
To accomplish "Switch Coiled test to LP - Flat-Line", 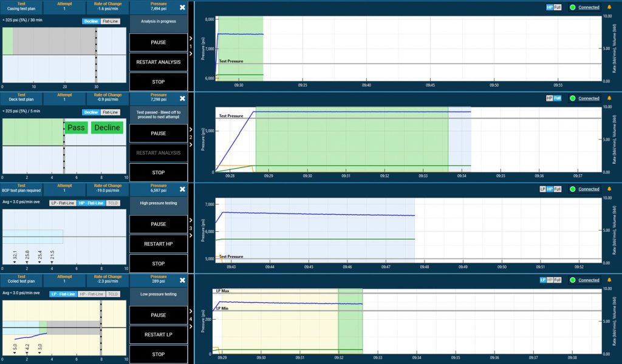I will (63, 294).
